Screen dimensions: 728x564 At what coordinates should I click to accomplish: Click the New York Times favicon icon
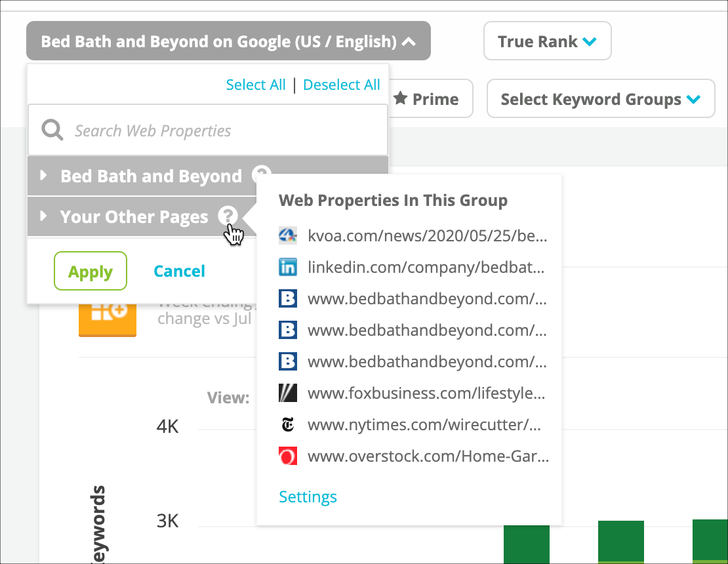pyautogui.click(x=288, y=425)
